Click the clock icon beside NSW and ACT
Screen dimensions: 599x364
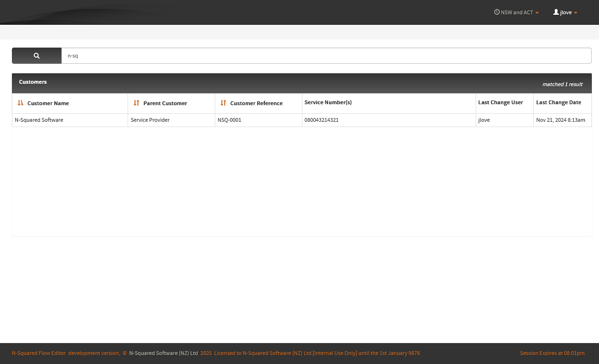(x=497, y=12)
